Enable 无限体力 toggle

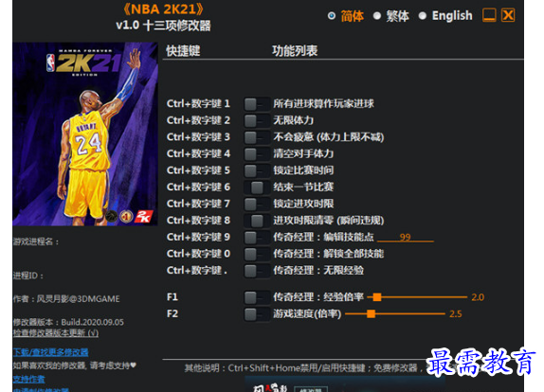[x=257, y=120]
